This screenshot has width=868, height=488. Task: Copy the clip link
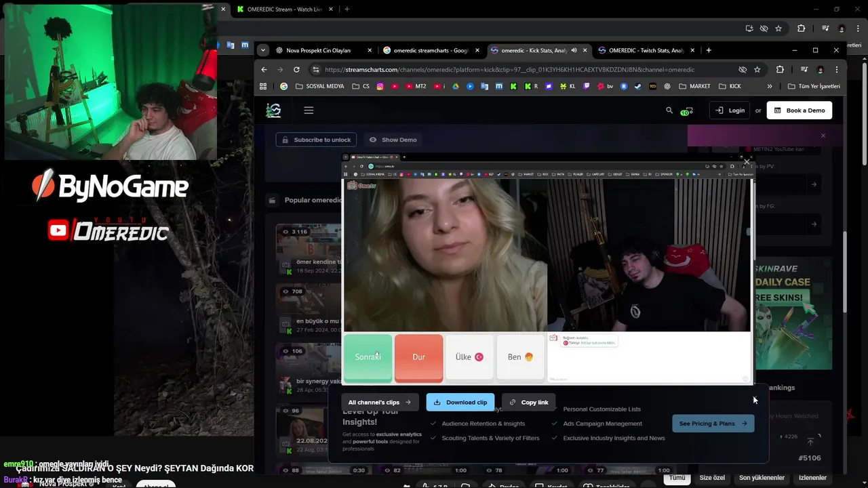coord(529,402)
